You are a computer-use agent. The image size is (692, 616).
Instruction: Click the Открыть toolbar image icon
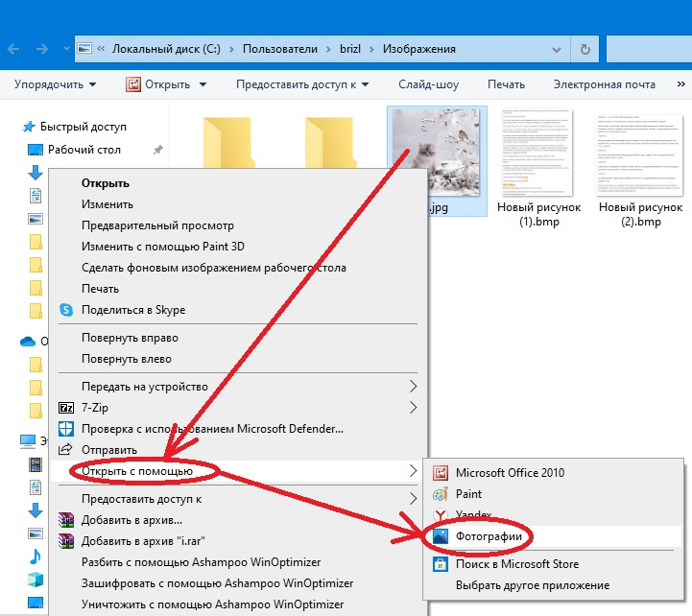click(133, 84)
